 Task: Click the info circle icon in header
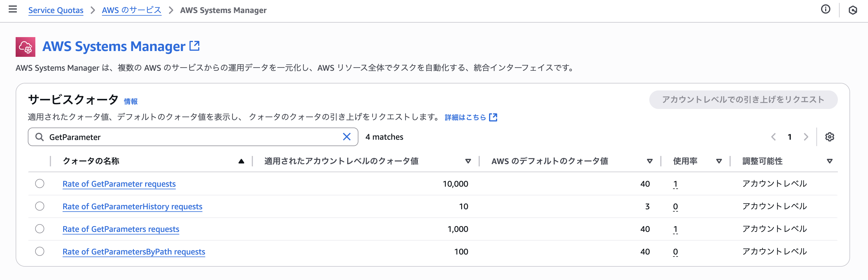tap(825, 10)
